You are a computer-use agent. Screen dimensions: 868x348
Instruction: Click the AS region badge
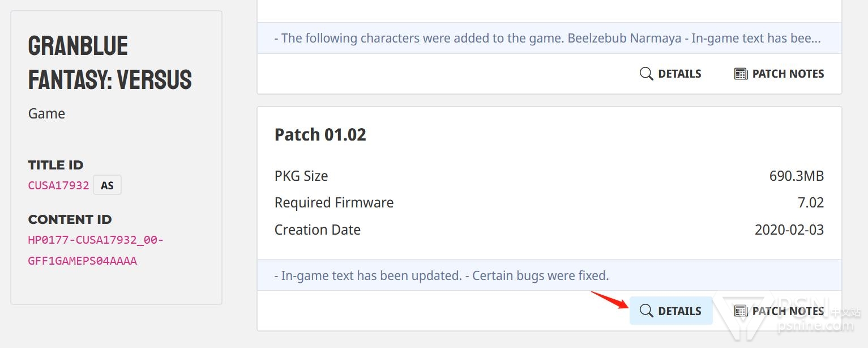coord(107,185)
